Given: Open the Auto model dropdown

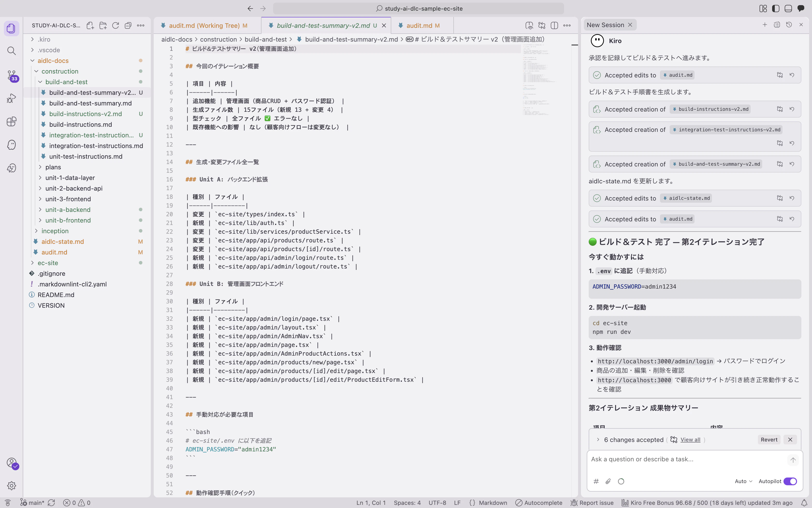Looking at the screenshot, I should point(743,481).
